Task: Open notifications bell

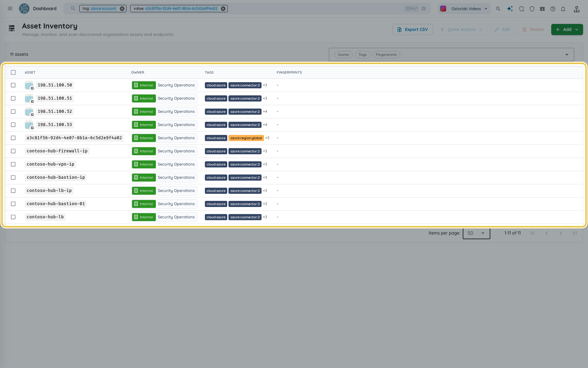Action: coord(563,9)
